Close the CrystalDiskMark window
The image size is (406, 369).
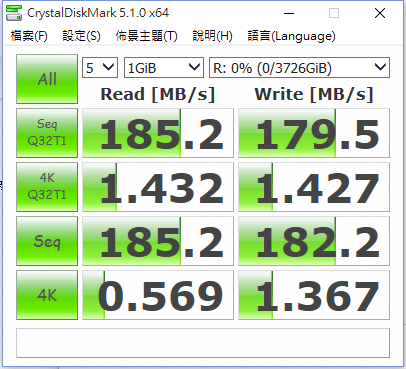tap(380, 13)
